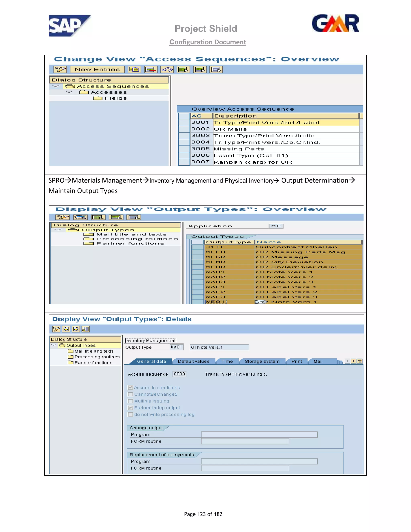
Task: Collapse the Access Sequences tree node
Action: [56, 86]
